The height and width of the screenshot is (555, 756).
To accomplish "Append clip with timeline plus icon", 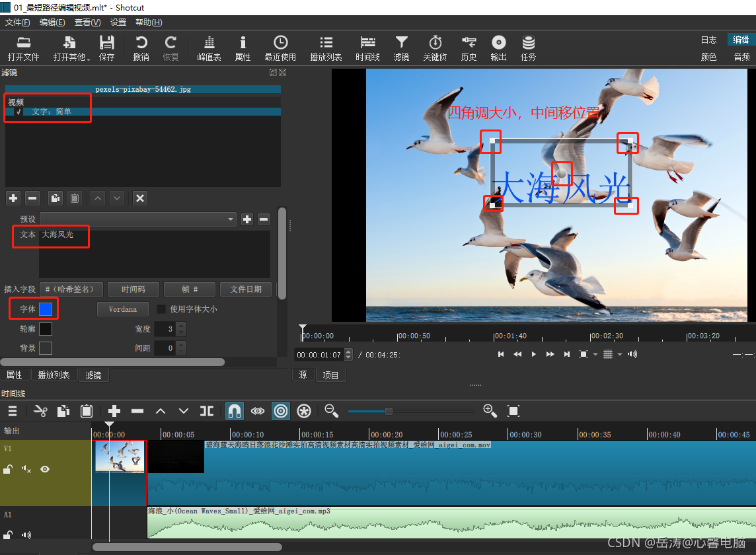I will [114, 411].
